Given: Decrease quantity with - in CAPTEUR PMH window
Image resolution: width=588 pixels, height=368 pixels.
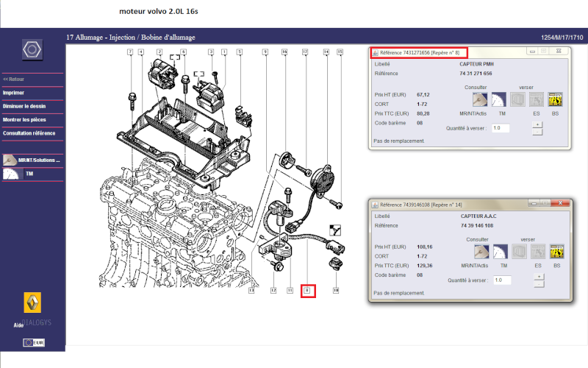Looking at the screenshot, I should coord(537,132).
